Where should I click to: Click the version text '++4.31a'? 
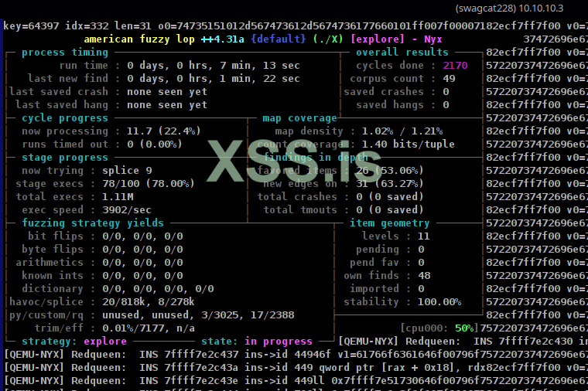[x=223, y=39]
